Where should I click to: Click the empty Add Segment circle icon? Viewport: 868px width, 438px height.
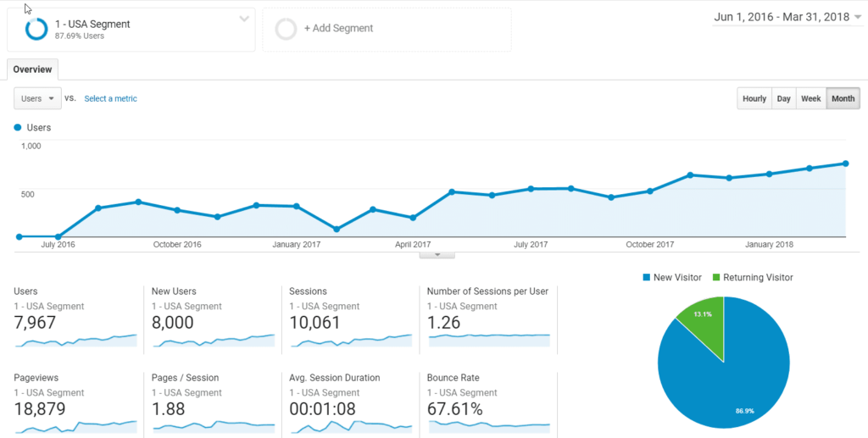coord(287,29)
